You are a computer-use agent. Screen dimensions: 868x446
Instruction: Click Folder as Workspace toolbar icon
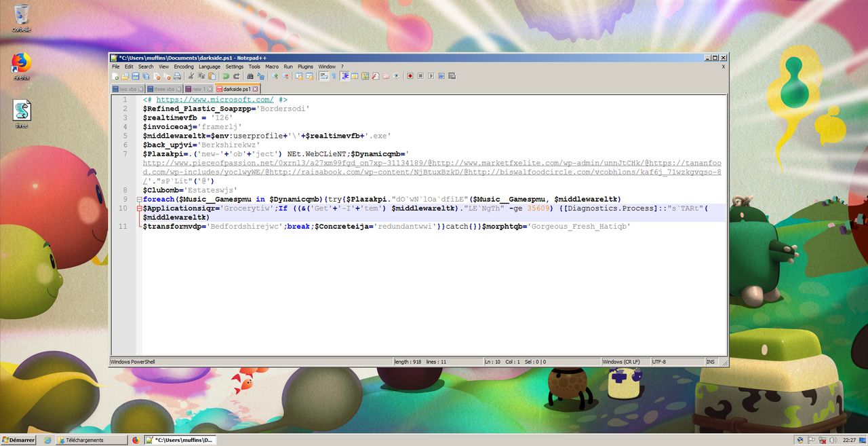[385, 76]
